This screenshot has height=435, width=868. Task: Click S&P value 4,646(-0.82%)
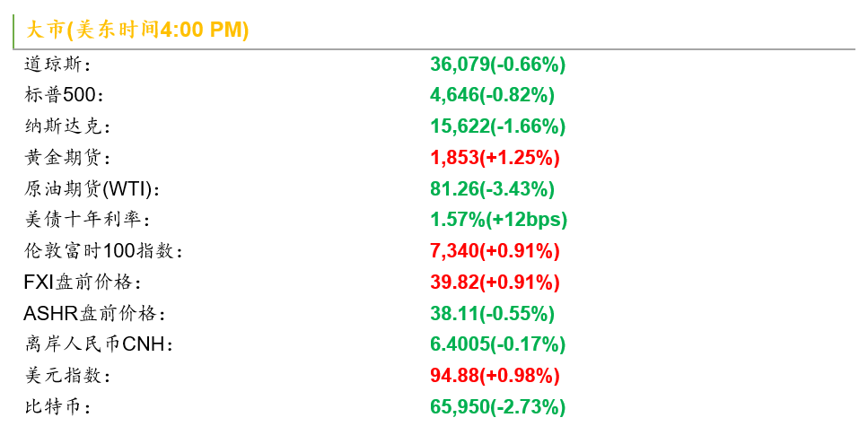tap(492, 95)
